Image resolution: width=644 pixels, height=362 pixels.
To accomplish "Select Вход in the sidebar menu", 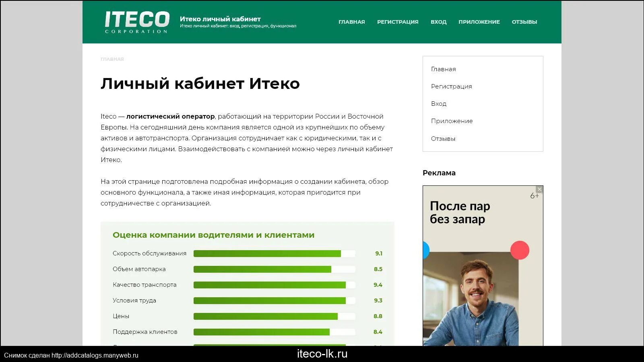I will tap(438, 104).
